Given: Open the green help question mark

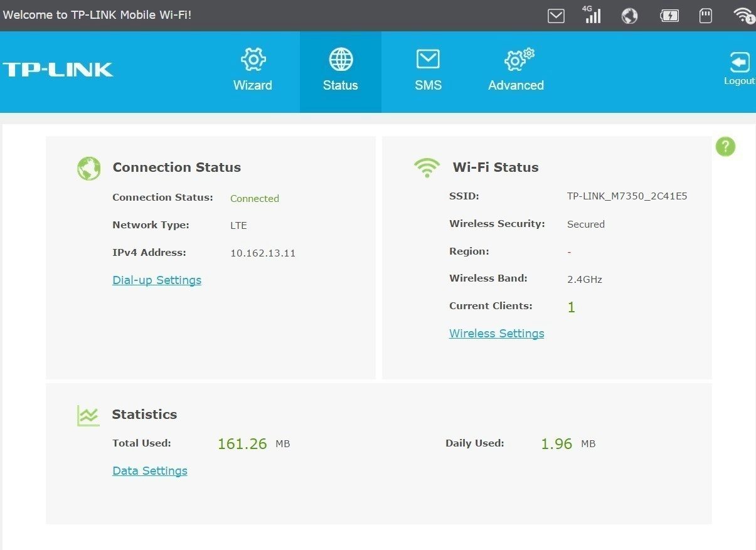Looking at the screenshot, I should (x=725, y=147).
